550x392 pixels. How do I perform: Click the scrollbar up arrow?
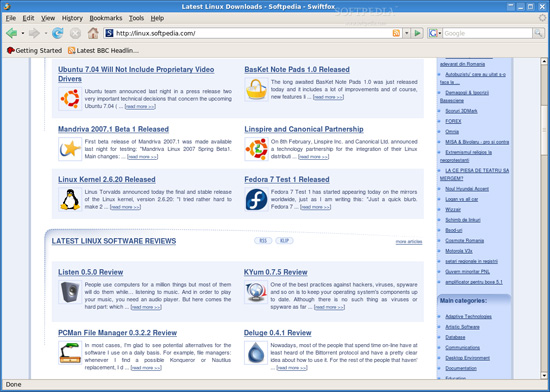click(x=544, y=61)
